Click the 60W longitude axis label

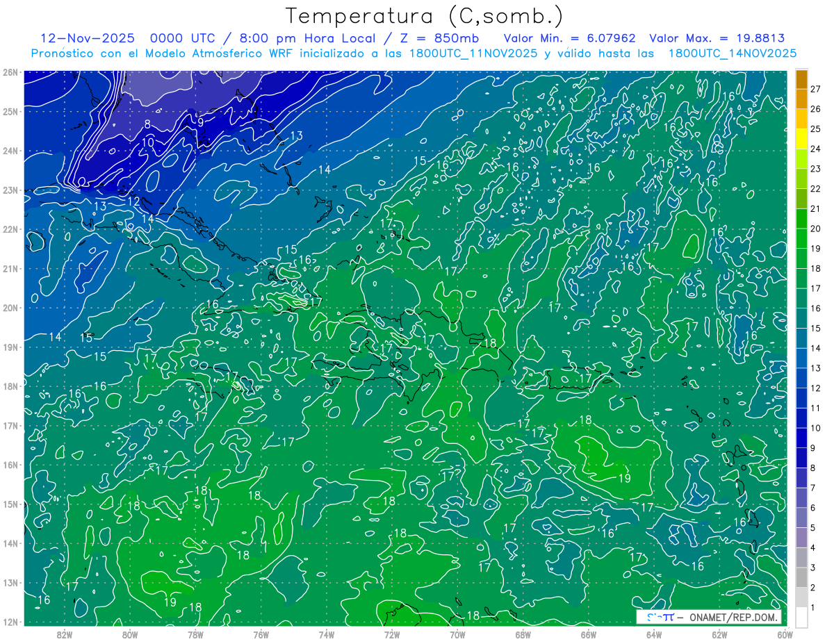785,635
